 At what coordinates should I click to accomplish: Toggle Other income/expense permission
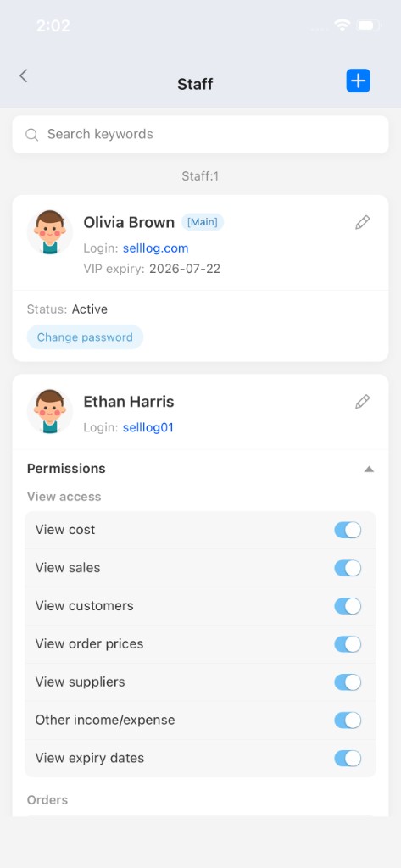pos(348,721)
